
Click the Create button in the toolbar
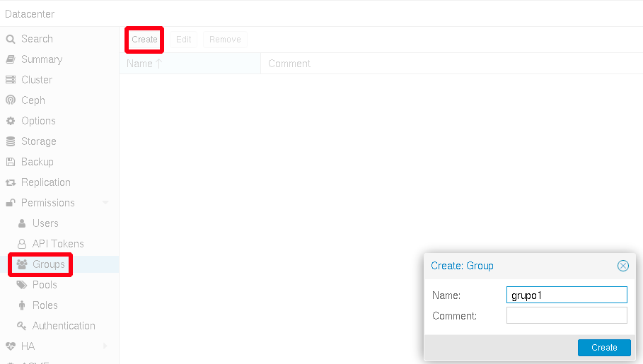(144, 40)
